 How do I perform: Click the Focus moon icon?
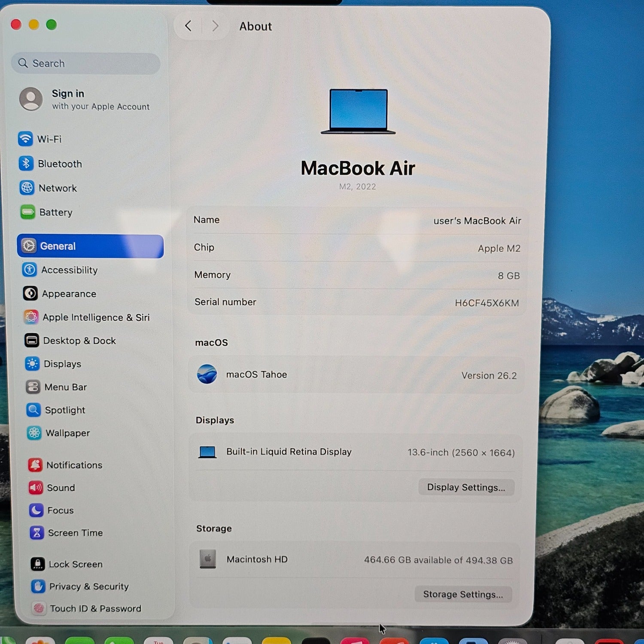pyautogui.click(x=36, y=510)
